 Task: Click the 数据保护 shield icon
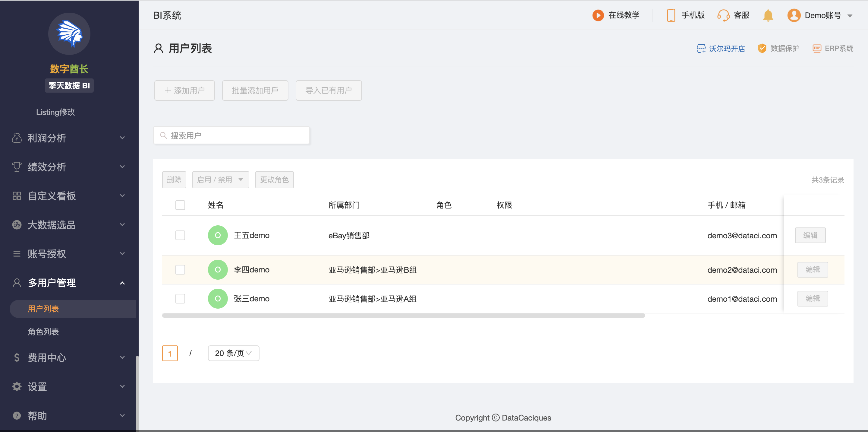click(762, 48)
